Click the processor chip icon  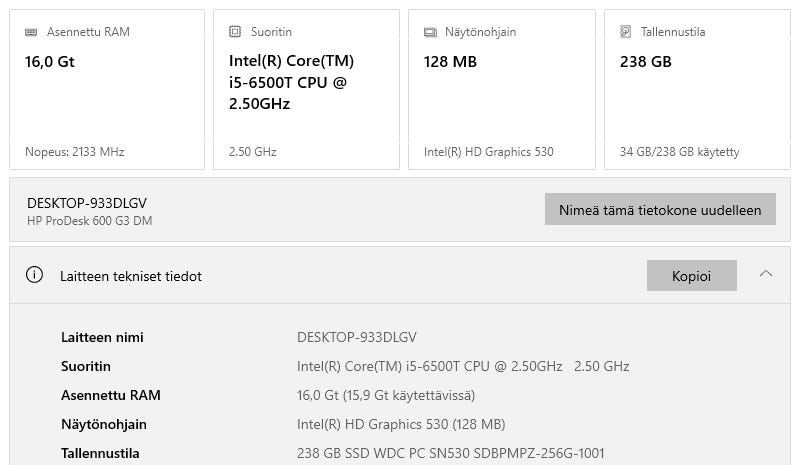[x=235, y=32]
